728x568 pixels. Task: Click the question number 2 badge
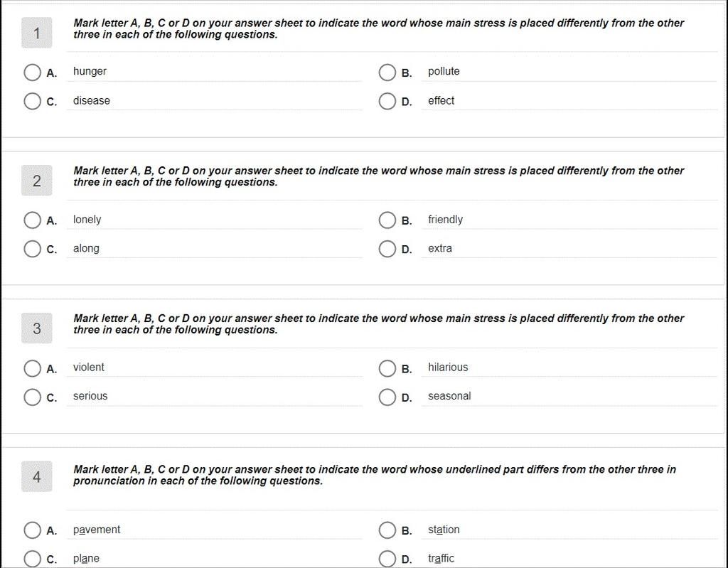[37, 181]
